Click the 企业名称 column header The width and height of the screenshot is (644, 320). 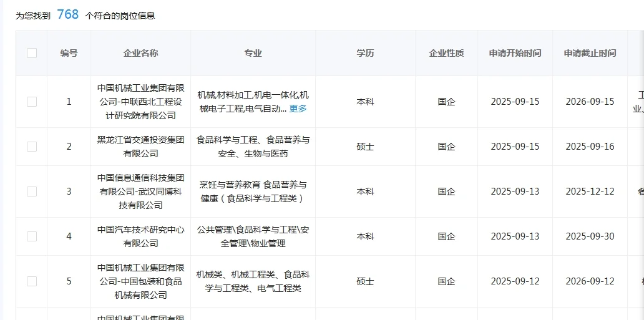pyautogui.click(x=140, y=53)
